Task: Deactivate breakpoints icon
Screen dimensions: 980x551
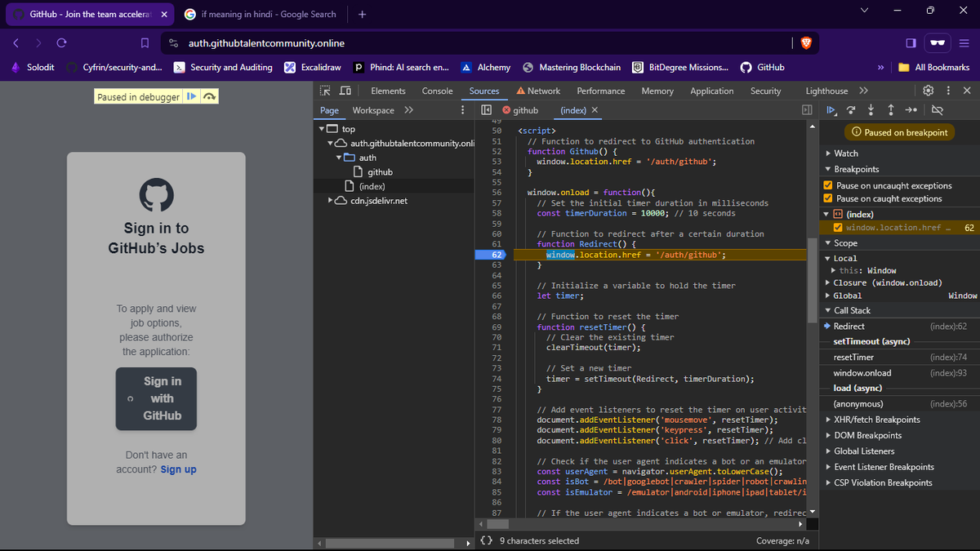Action: pos(937,110)
